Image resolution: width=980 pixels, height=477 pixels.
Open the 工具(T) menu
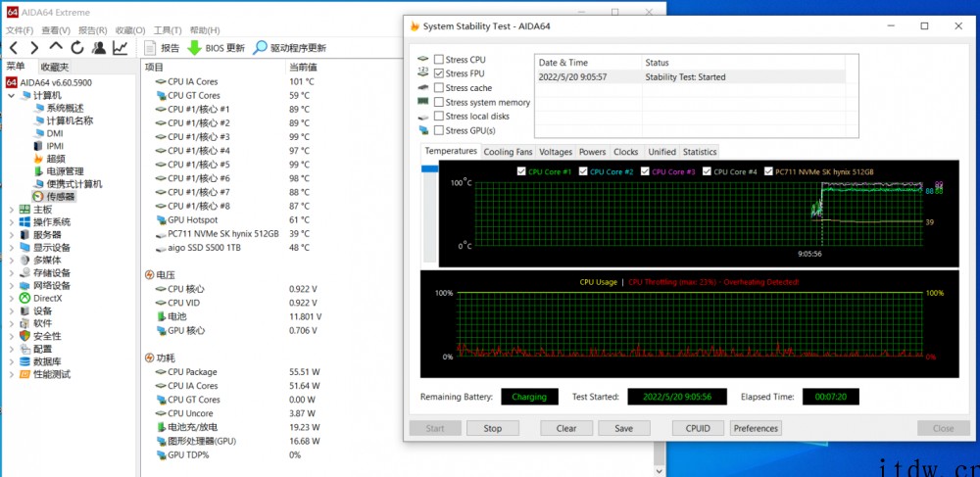point(168,30)
